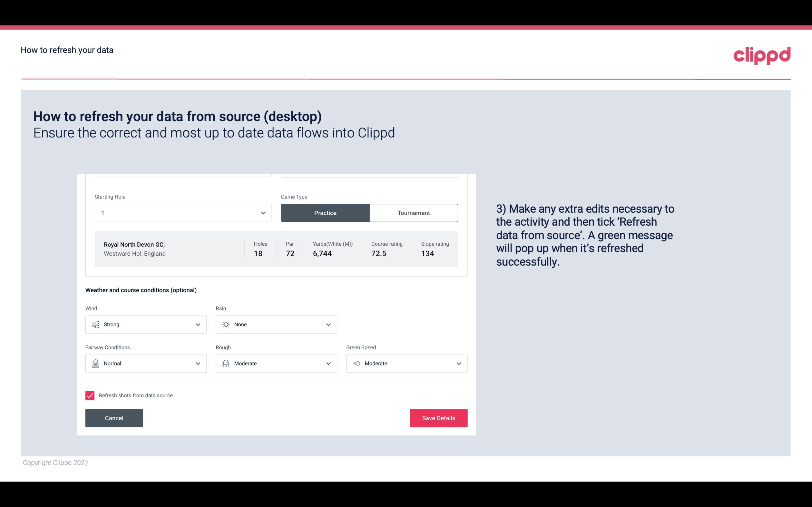Toggle Tournament game type selection
Image resolution: width=812 pixels, height=507 pixels.
[413, 213]
